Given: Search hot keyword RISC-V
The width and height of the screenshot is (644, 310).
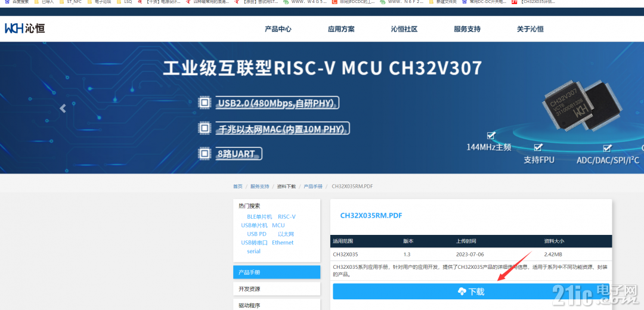Looking at the screenshot, I should point(287,217).
